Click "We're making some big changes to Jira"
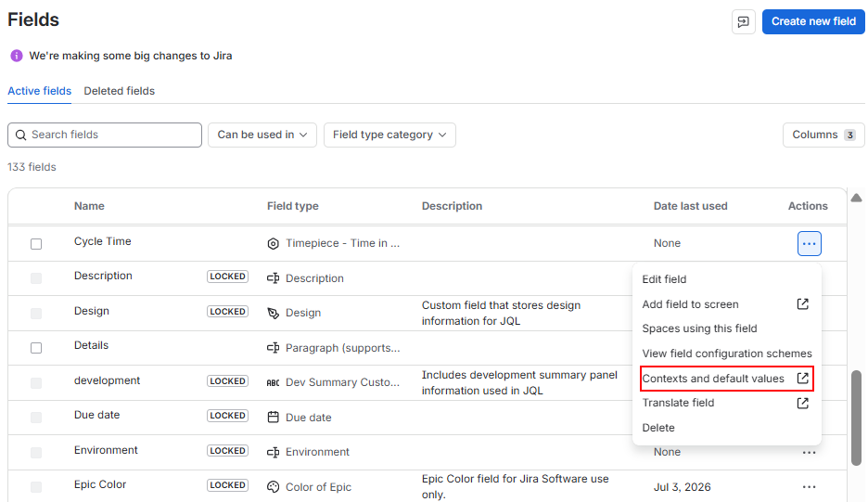 [131, 56]
